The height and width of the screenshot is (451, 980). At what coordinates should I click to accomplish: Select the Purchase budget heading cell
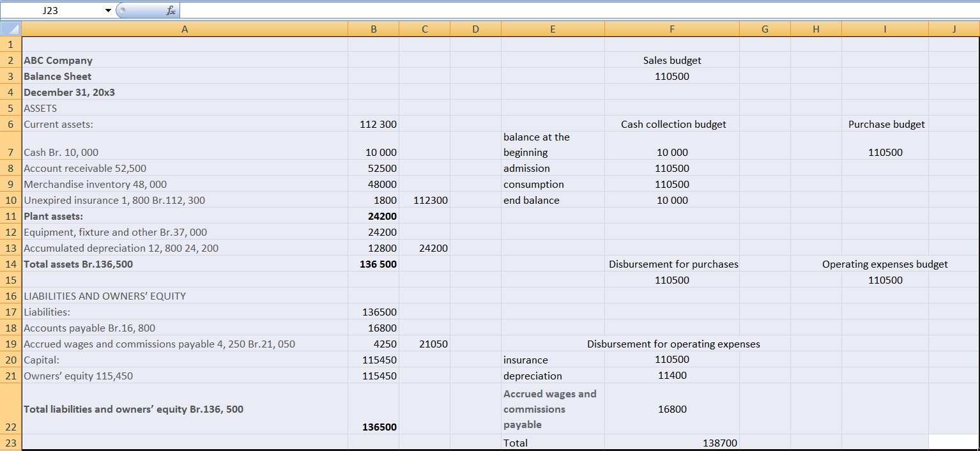coord(885,124)
